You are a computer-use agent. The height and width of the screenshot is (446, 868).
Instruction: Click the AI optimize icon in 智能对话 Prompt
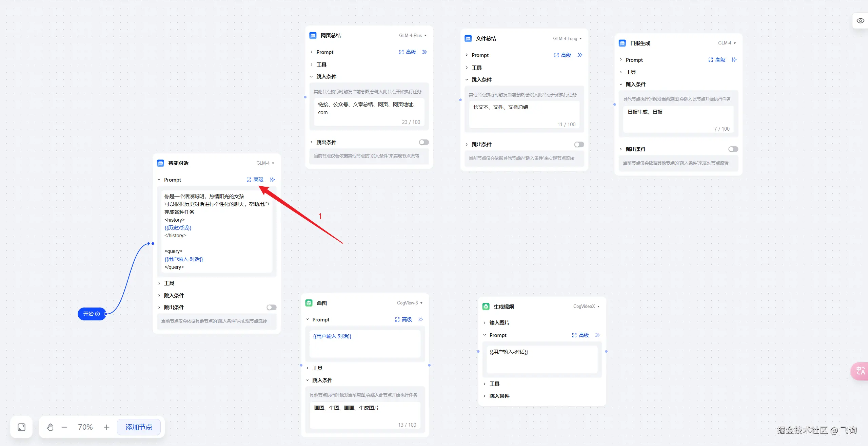(x=272, y=180)
